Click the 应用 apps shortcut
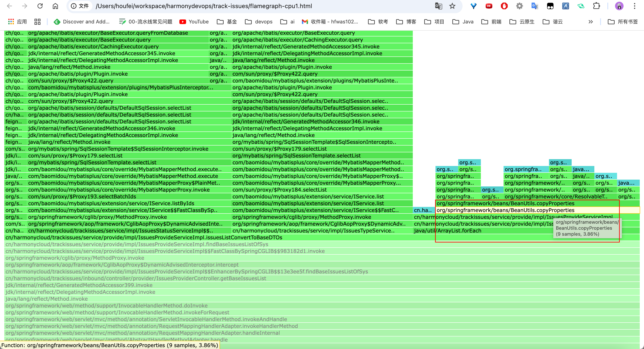Screen dimensions: 644x349 click(x=17, y=22)
